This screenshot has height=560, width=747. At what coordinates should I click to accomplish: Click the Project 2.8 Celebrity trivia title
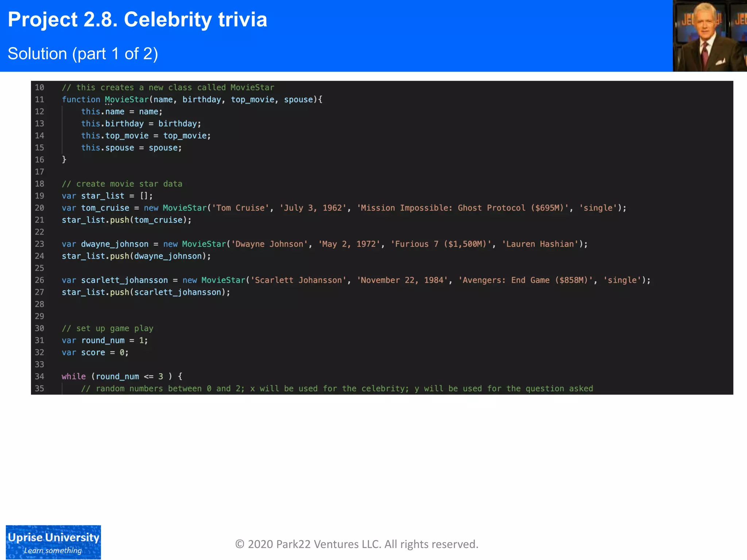pyautogui.click(x=137, y=20)
